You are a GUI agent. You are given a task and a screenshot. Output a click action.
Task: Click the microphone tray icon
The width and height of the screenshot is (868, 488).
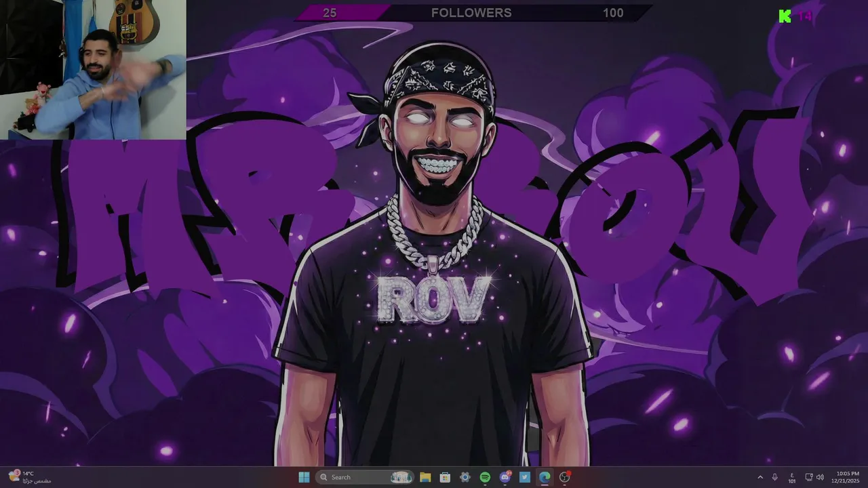pos(774,477)
